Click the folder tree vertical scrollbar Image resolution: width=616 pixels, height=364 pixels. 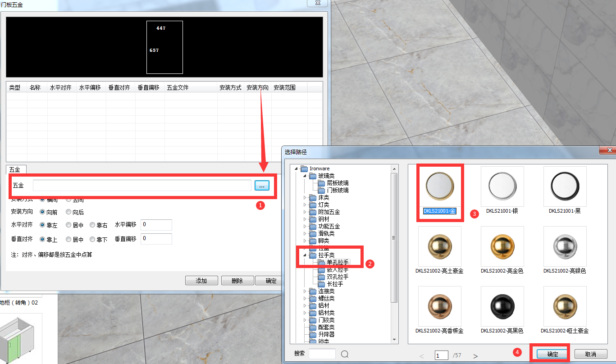tap(394, 239)
